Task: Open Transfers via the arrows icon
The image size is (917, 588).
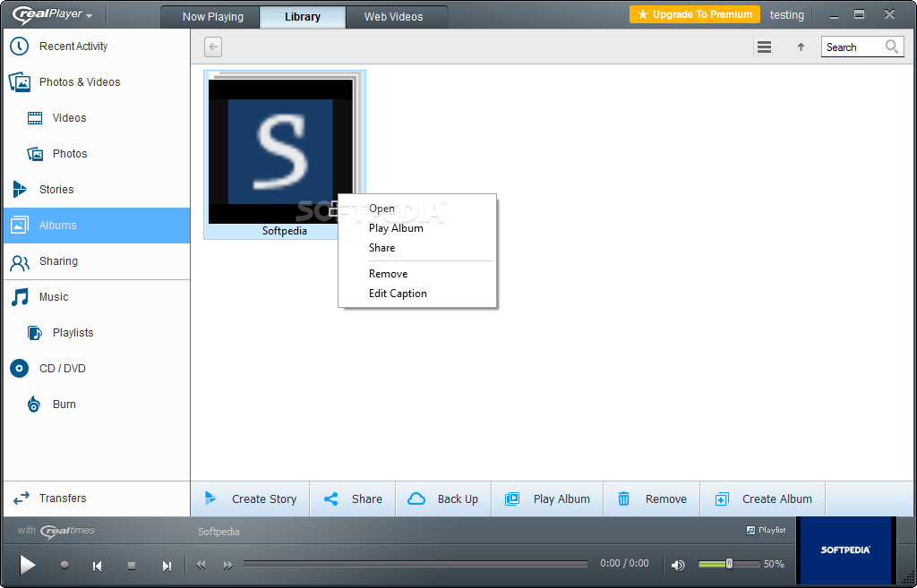Action: coord(21,499)
